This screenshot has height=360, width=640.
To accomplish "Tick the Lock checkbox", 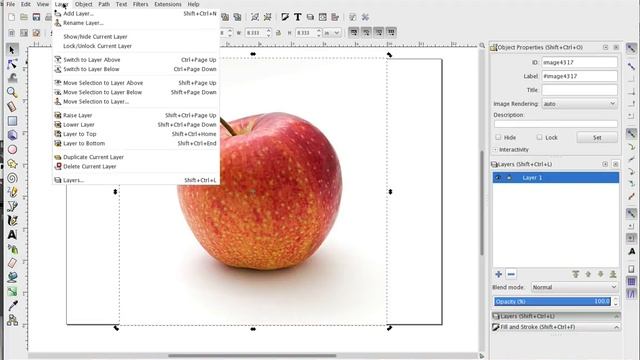I will tap(540, 137).
